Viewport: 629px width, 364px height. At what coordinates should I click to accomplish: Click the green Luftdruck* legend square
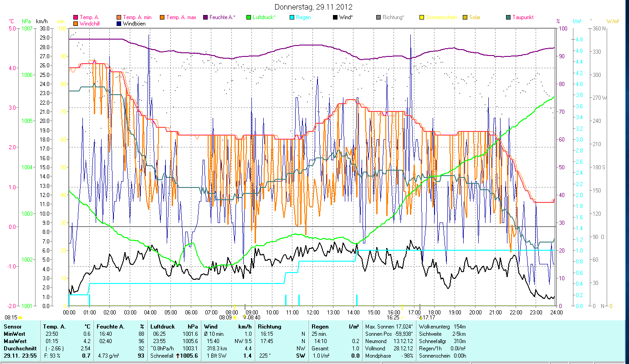click(249, 18)
